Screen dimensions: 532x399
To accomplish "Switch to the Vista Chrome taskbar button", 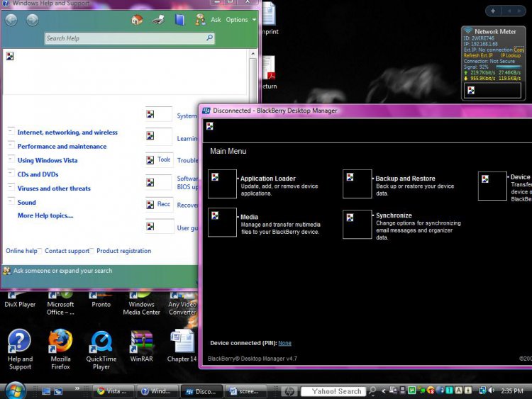I will [113, 391].
